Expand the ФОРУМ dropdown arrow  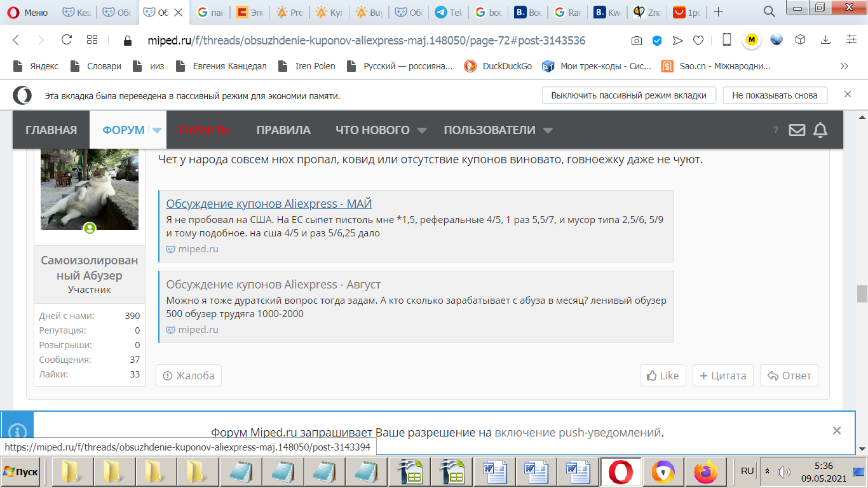pyautogui.click(x=156, y=130)
